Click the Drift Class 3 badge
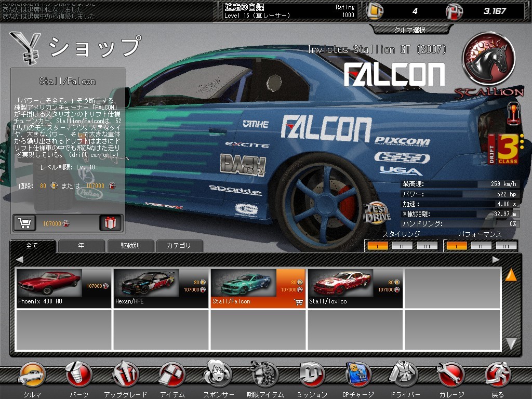Viewport: 532px width, 399px height. click(505, 149)
